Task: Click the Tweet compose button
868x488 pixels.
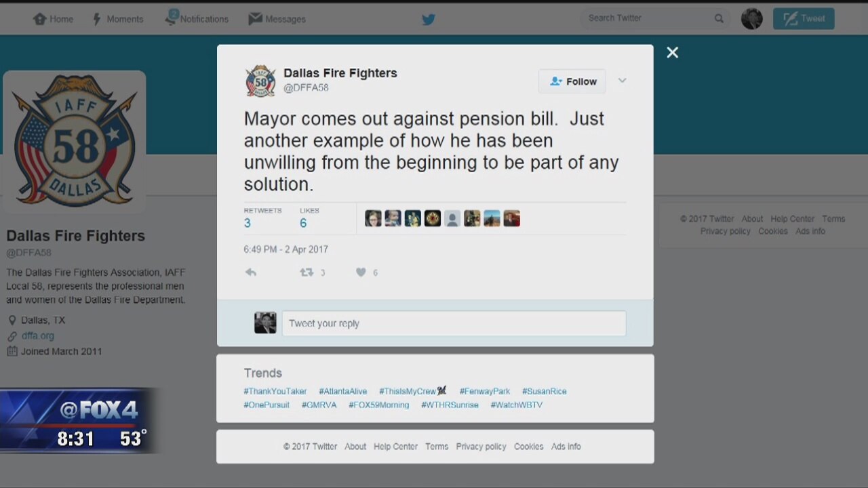Action: [x=804, y=19]
